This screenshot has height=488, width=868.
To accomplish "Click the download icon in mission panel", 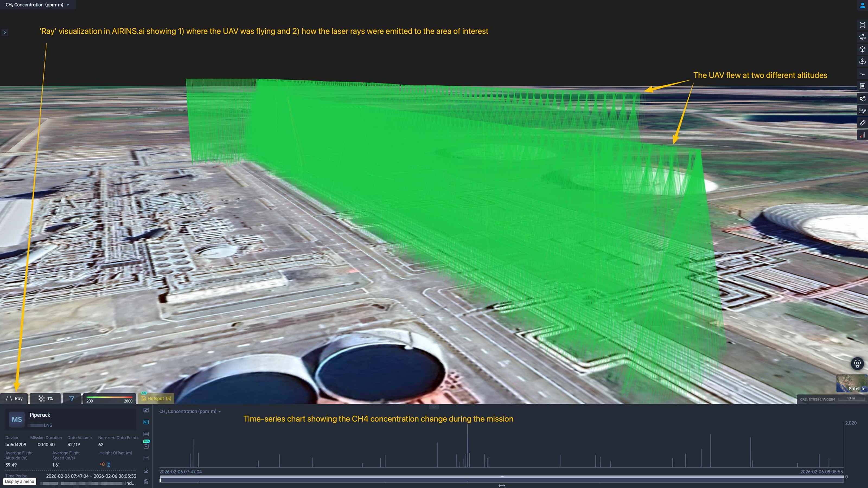I will (146, 470).
